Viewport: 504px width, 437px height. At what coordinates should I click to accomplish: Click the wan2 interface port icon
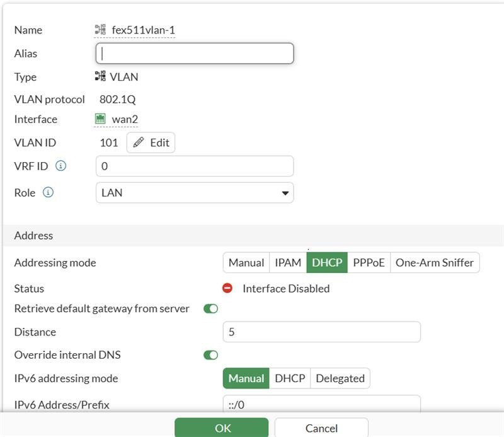tap(101, 119)
